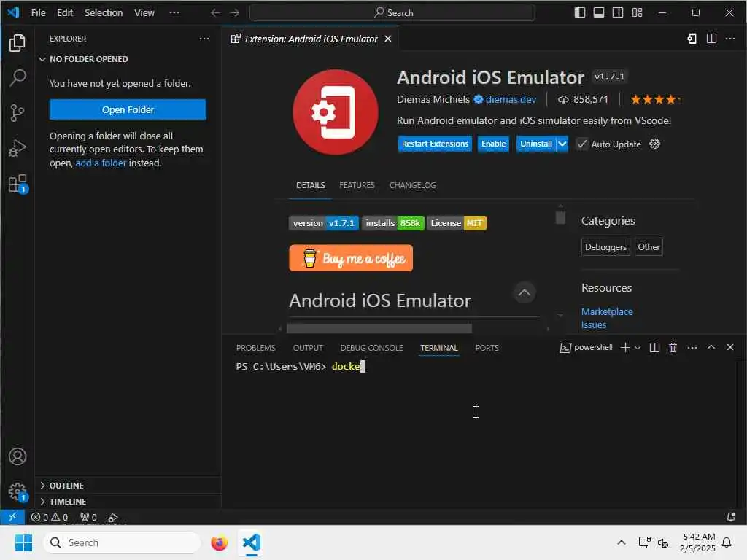Open the Explorer view in activity bar

(18, 43)
